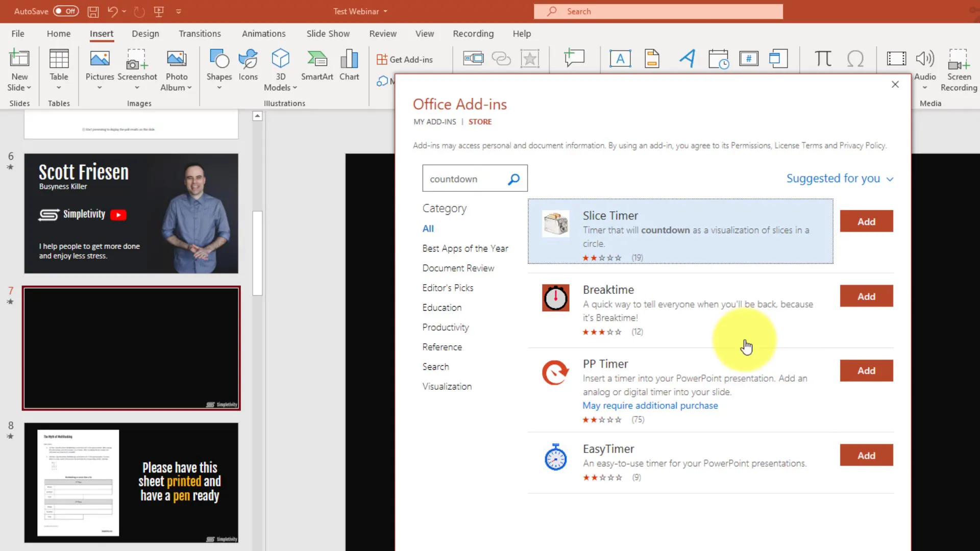
Task: Add the Breaktime add-in
Action: [866, 296]
